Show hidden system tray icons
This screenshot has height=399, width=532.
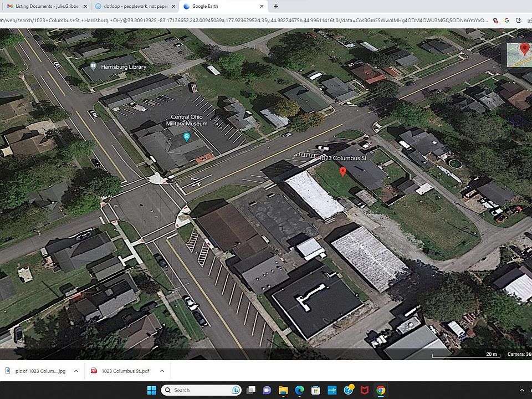pyautogui.click(x=521, y=391)
